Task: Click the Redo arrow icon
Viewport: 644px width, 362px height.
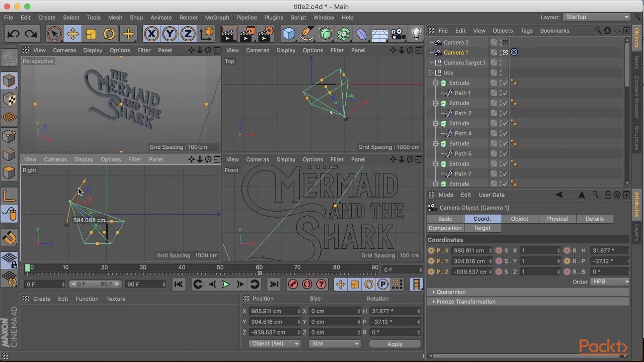Action: tap(31, 34)
